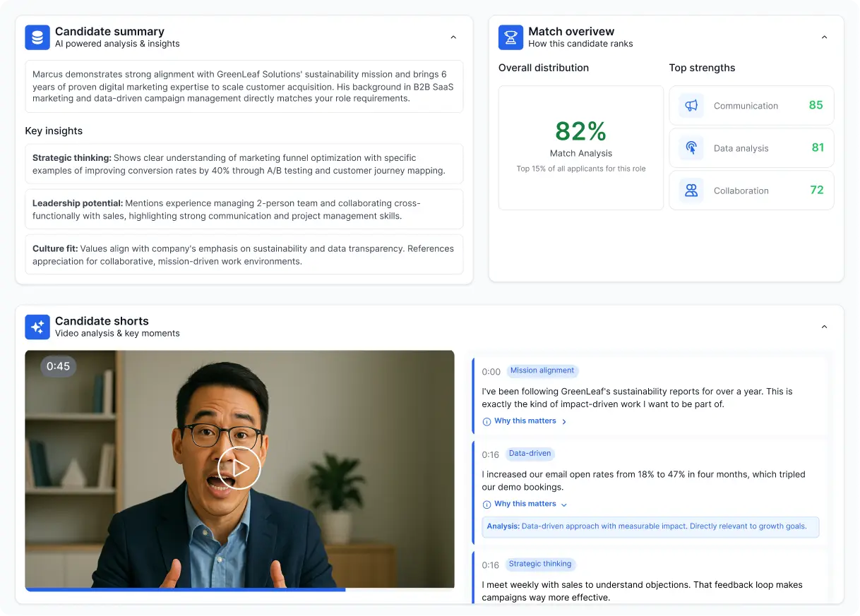Click the Communication score 85
Viewport: 860px width, 616px height.
point(816,105)
